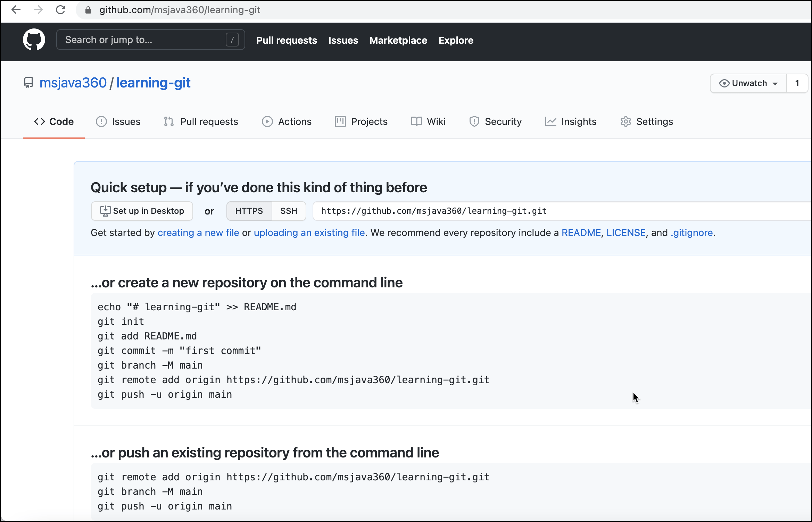This screenshot has width=812, height=522.
Task: Click the browser forward arrow
Action: 38,10
